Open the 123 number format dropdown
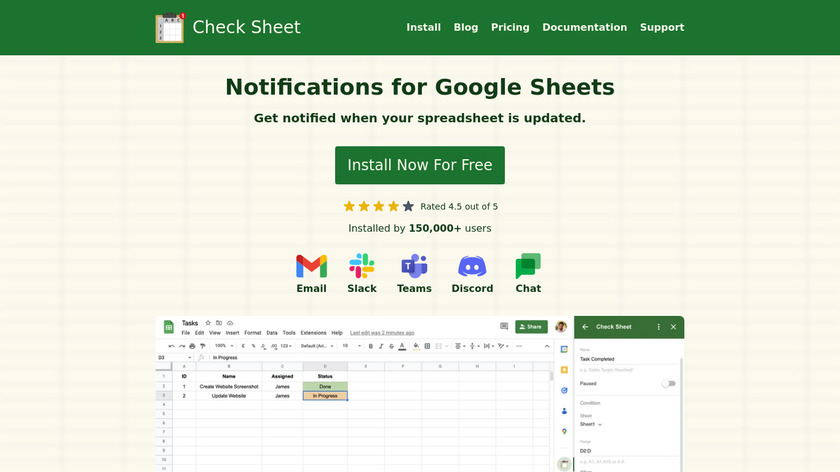Image resolution: width=840 pixels, height=472 pixels. pyautogui.click(x=286, y=346)
